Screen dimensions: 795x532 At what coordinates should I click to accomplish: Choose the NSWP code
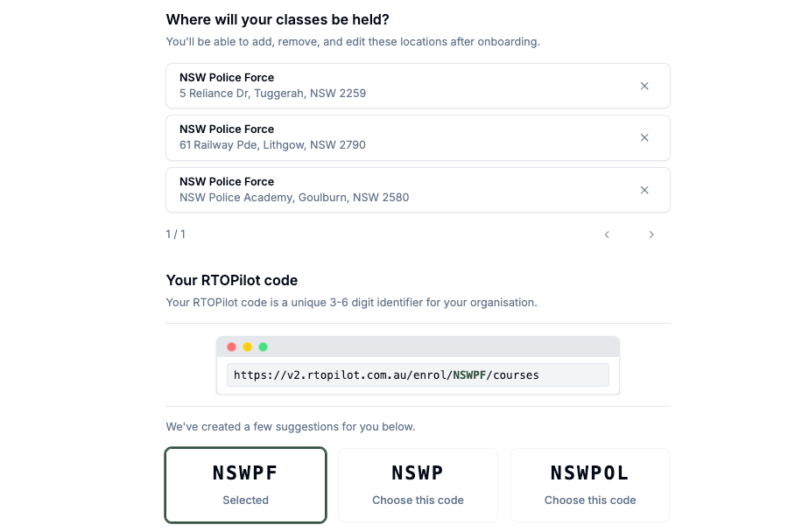coord(418,485)
